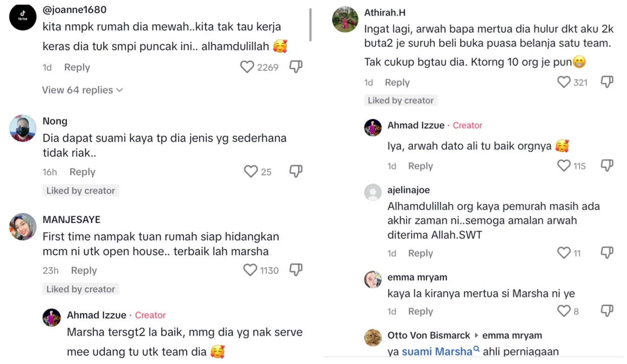The image size is (627, 364).
Task: Like the @joanne1680 comment with 2269 likes
Action: coord(247,67)
